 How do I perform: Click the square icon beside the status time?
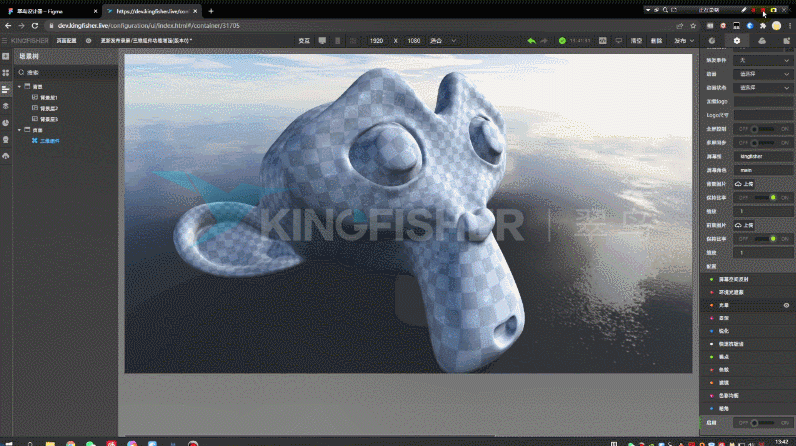coord(603,41)
